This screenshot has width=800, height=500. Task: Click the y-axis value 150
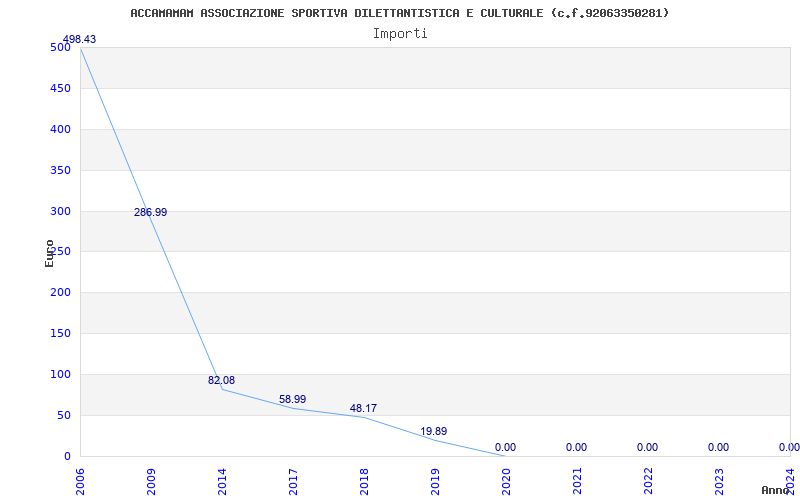click(x=60, y=334)
